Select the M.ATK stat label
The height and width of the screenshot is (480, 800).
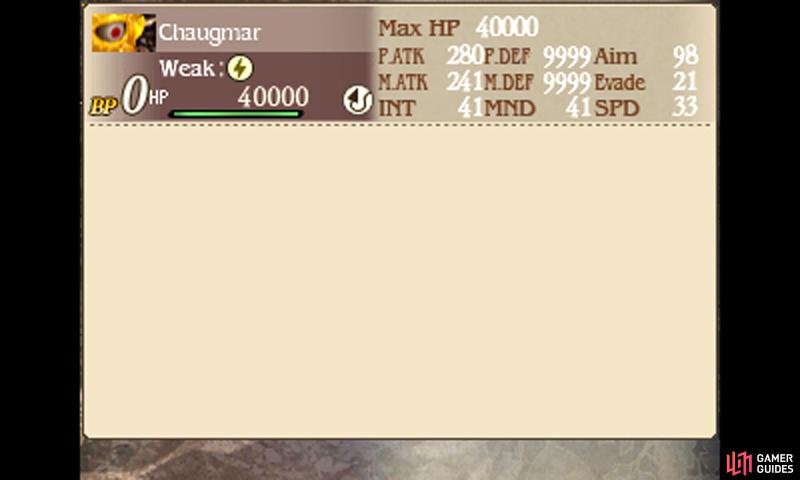pyautogui.click(x=403, y=82)
